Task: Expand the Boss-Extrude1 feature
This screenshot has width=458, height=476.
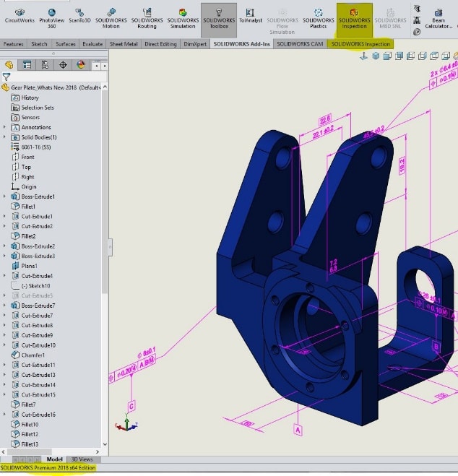Action: (x=4, y=196)
